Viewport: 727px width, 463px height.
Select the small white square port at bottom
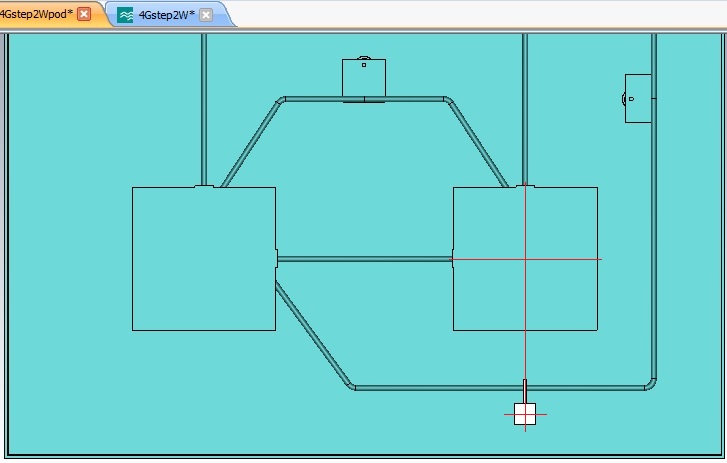point(525,414)
